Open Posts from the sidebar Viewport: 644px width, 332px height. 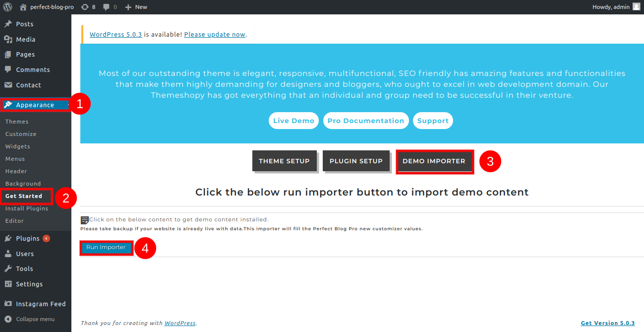(25, 24)
